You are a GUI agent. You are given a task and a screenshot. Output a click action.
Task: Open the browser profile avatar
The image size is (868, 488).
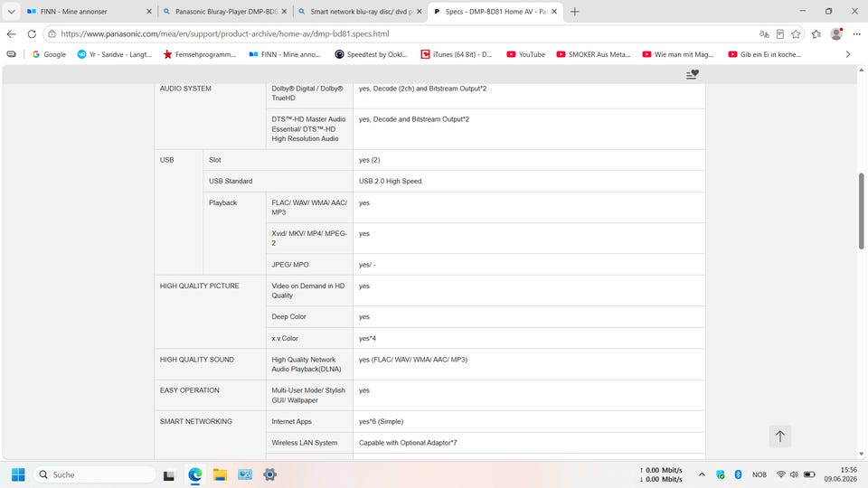836,33
